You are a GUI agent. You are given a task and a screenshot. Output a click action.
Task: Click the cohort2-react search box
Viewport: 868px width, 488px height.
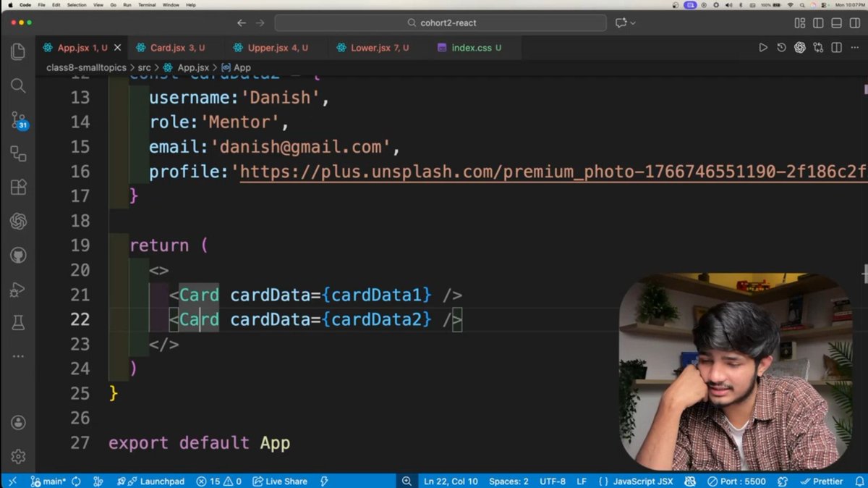click(441, 23)
